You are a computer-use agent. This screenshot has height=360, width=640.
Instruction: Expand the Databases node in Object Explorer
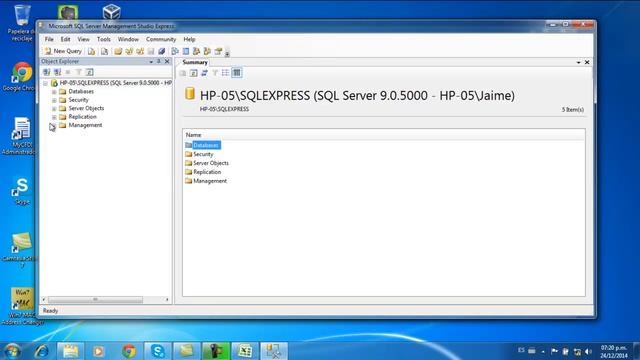click(54, 92)
